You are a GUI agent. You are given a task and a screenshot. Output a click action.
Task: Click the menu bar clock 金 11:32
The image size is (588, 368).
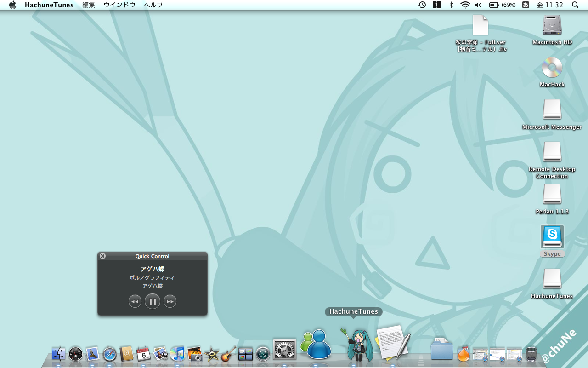pyautogui.click(x=550, y=5)
